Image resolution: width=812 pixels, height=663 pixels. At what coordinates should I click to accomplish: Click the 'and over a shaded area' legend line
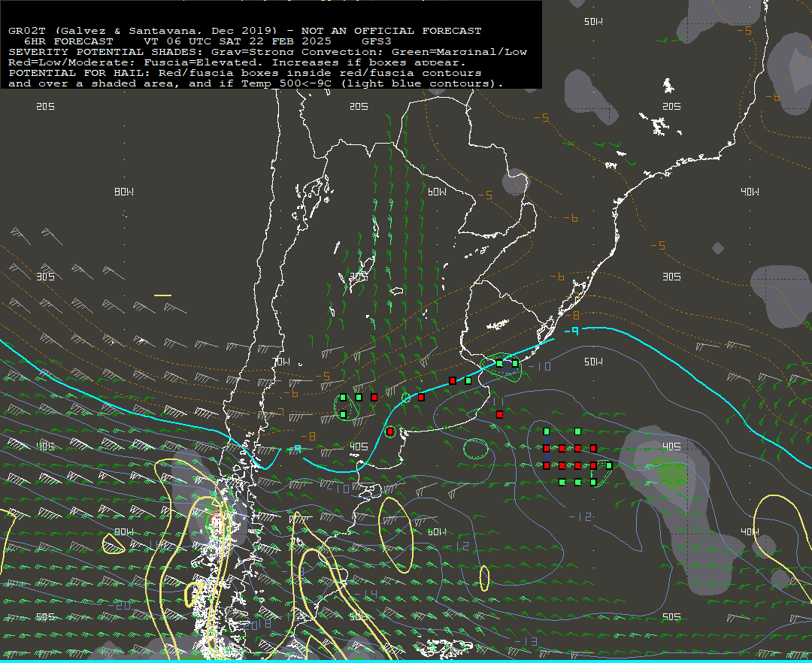tap(256, 83)
